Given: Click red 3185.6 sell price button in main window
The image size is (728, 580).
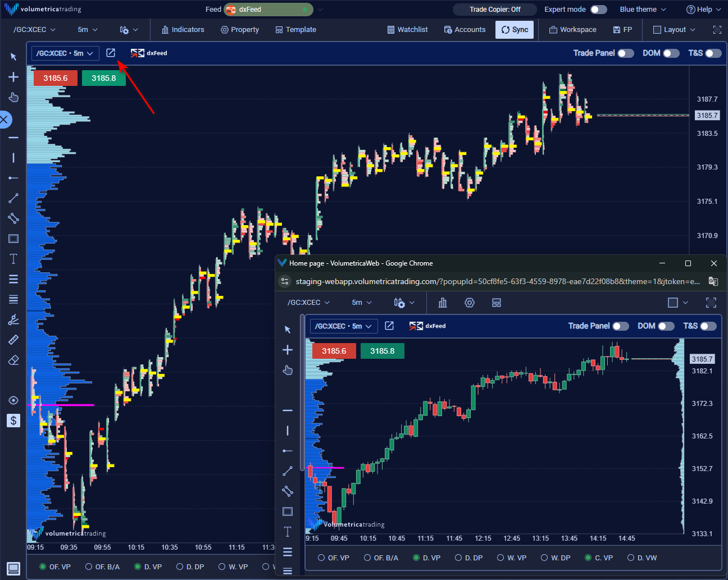Looking at the screenshot, I should (56, 78).
